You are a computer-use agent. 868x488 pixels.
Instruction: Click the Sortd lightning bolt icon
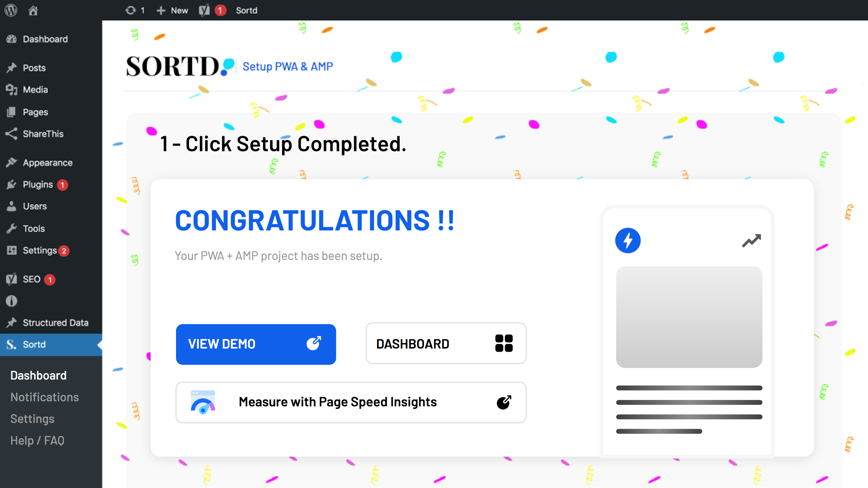click(x=628, y=241)
